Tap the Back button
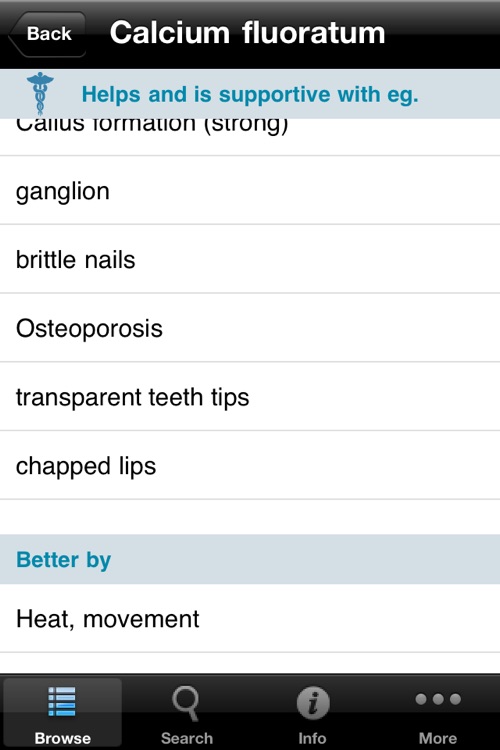The image size is (500, 750). tap(47, 34)
